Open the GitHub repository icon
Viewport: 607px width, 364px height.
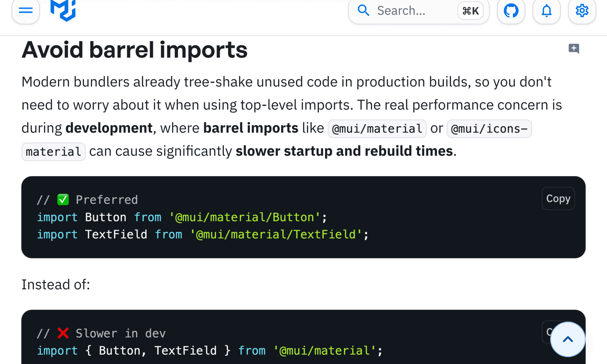coord(511,11)
